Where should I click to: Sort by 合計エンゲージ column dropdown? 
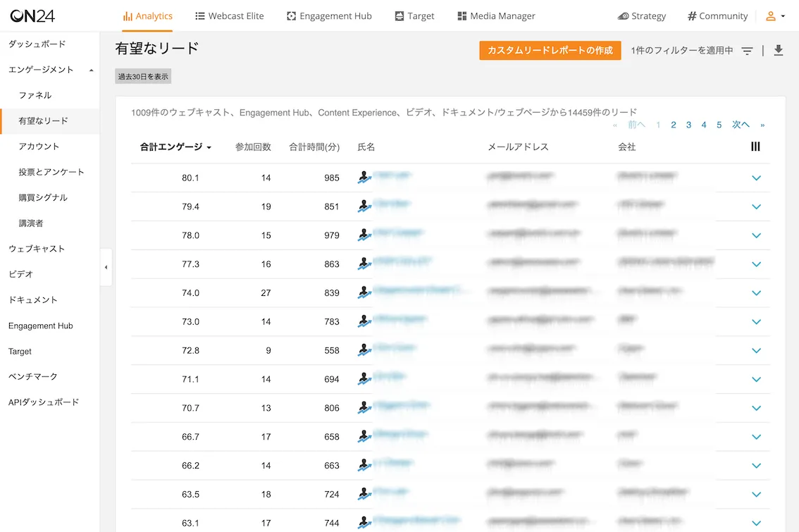click(x=176, y=147)
